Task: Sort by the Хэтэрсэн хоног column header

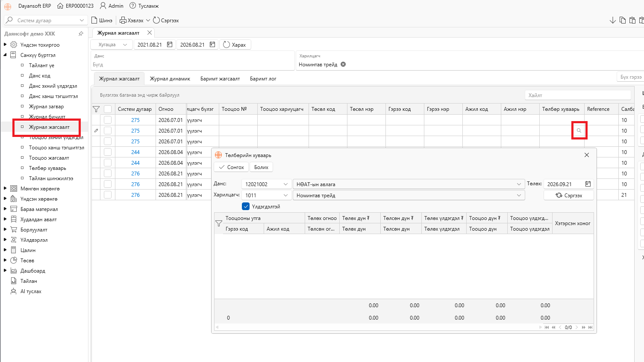Action: (573, 223)
